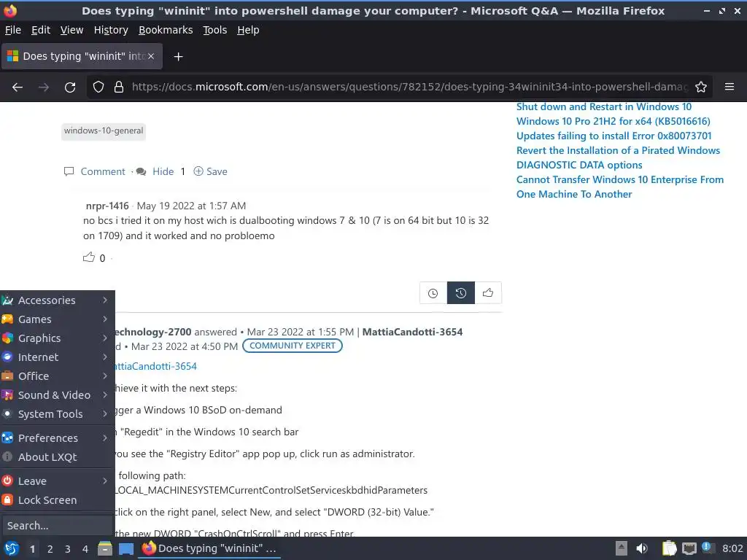Select virtual desktop 1

point(32,549)
